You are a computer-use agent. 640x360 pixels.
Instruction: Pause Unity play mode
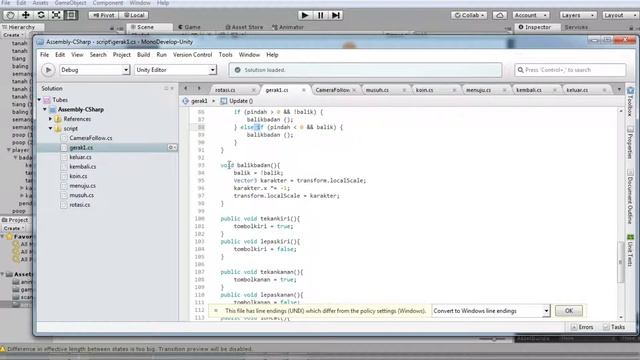click(x=320, y=15)
